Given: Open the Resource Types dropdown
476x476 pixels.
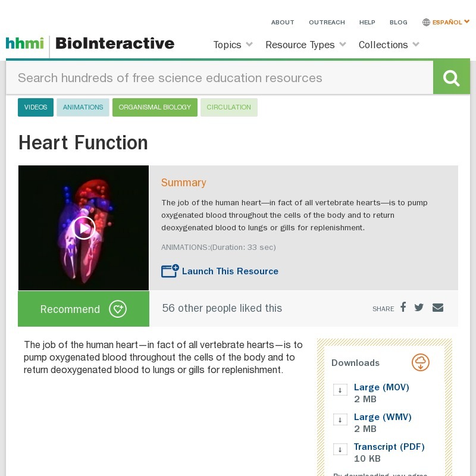Looking at the screenshot, I should [x=305, y=45].
